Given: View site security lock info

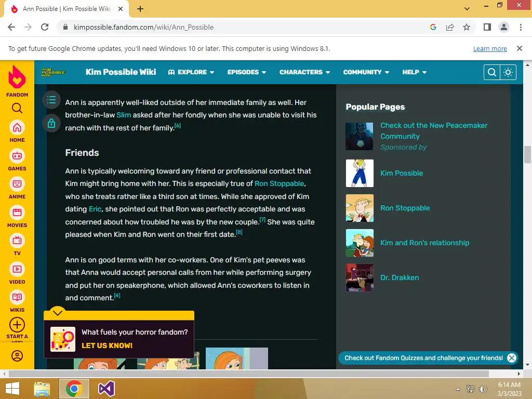Looking at the screenshot, I should (x=65, y=27).
